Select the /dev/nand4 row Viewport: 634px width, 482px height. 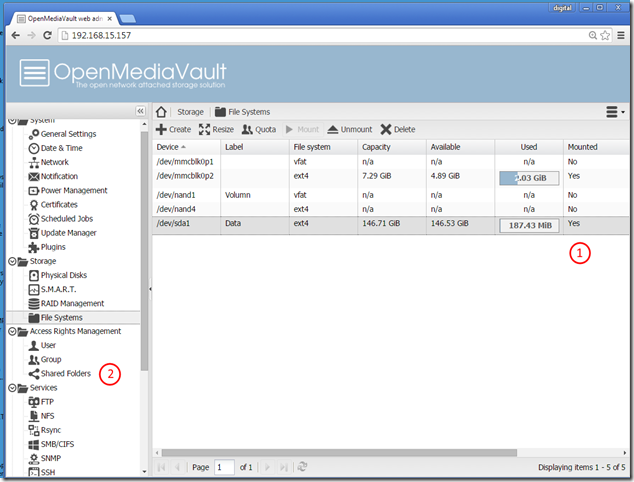click(391, 209)
